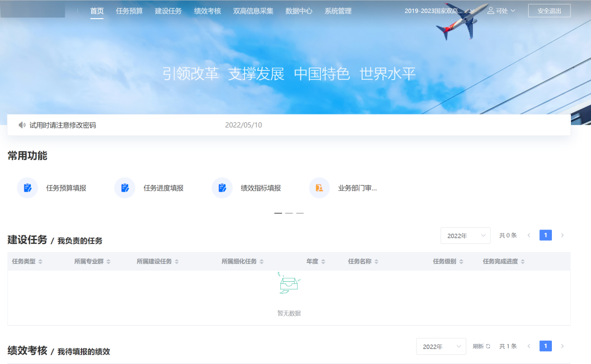Select page 1 in 绩效考核 pagination
The width and height of the screenshot is (591, 364).
pos(545,346)
